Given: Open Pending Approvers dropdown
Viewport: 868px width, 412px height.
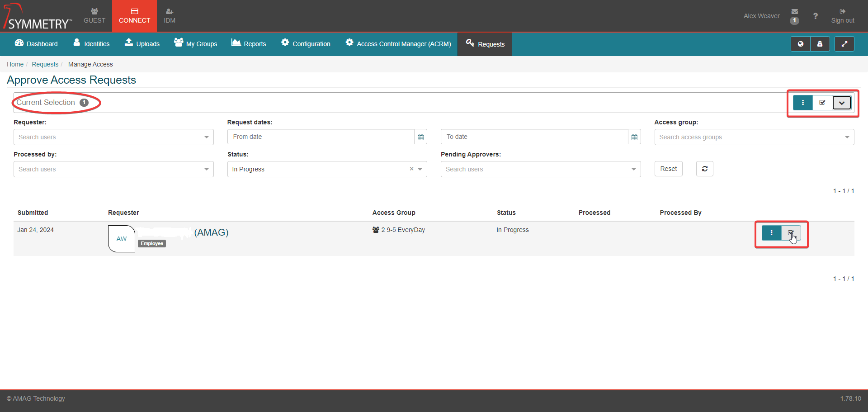Looking at the screenshot, I should 541,169.
